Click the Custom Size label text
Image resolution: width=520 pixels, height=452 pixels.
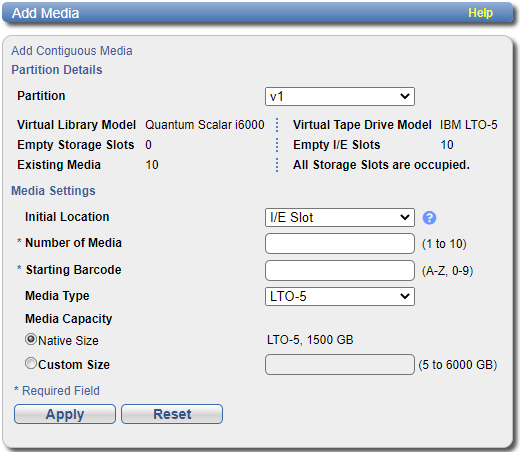click(x=74, y=365)
